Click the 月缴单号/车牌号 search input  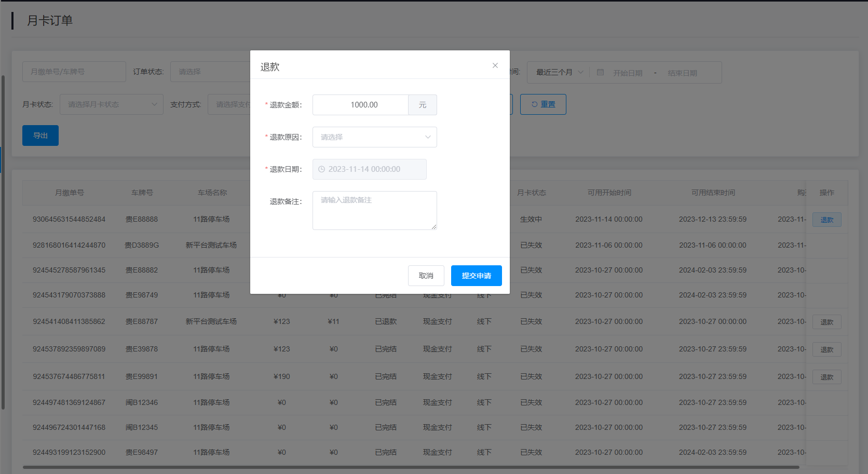74,72
